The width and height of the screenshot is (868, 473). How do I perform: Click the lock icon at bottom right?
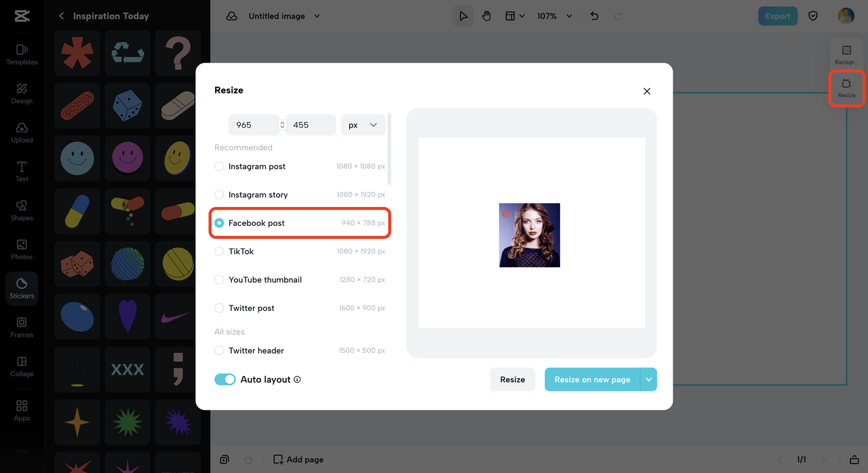(854, 459)
